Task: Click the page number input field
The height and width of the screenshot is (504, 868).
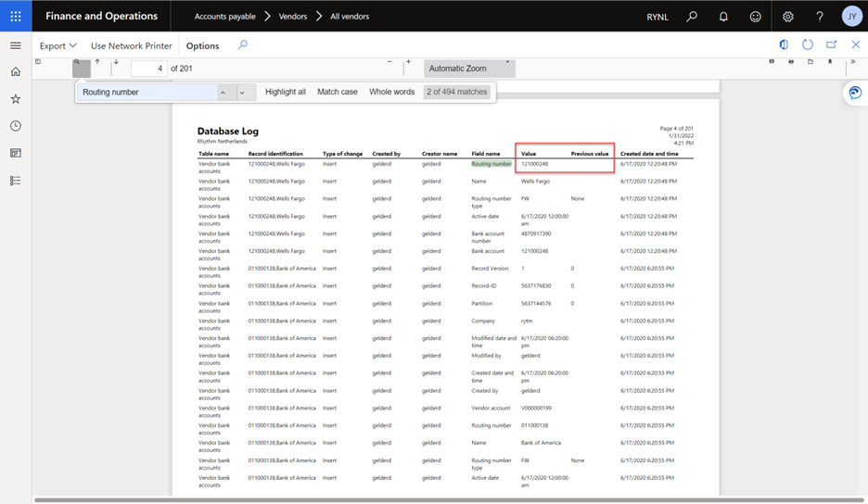Action: (x=149, y=69)
